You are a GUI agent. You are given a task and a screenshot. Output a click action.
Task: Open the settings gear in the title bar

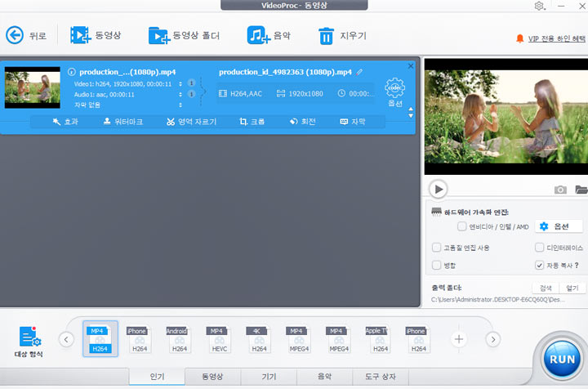point(539,6)
